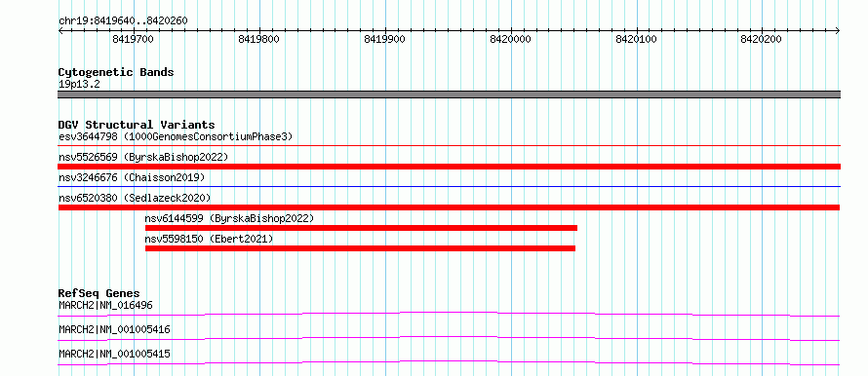Click the magenta MARCH2|NM_016496 transcript line

[449, 314]
